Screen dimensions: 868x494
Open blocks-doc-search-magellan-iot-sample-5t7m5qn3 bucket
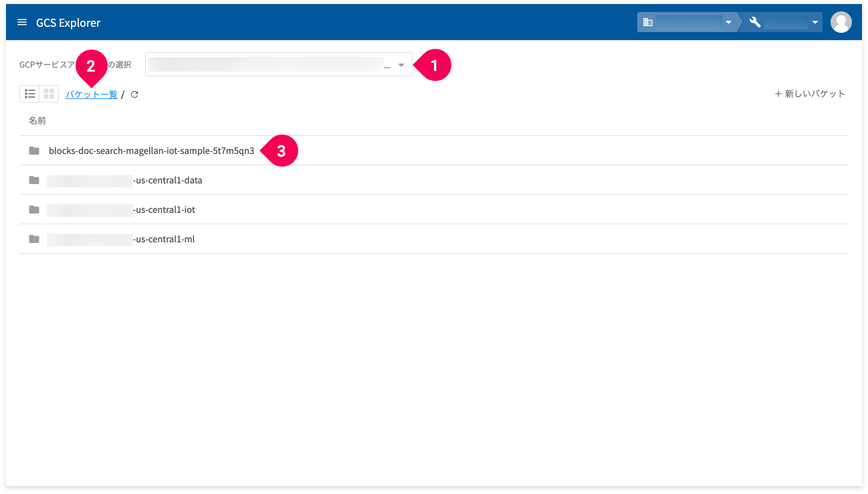tap(151, 151)
